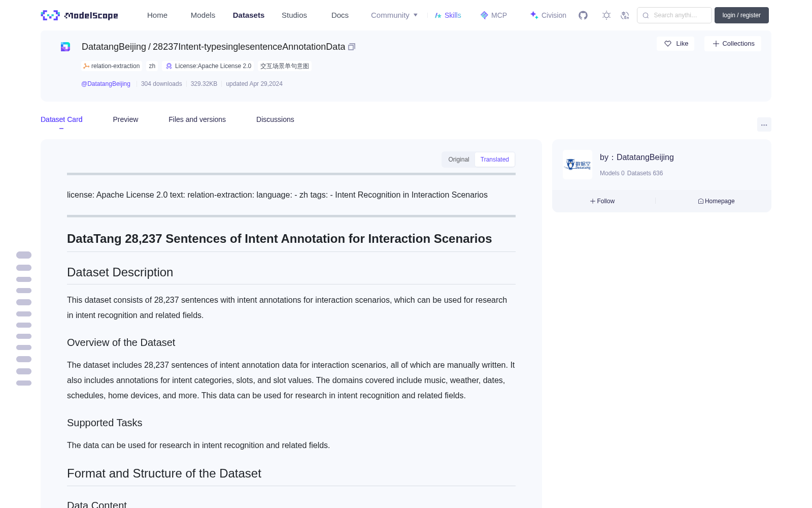This screenshot has height=508, width=812.
Task: Click the "329.32KB" size text
Action: point(204,84)
